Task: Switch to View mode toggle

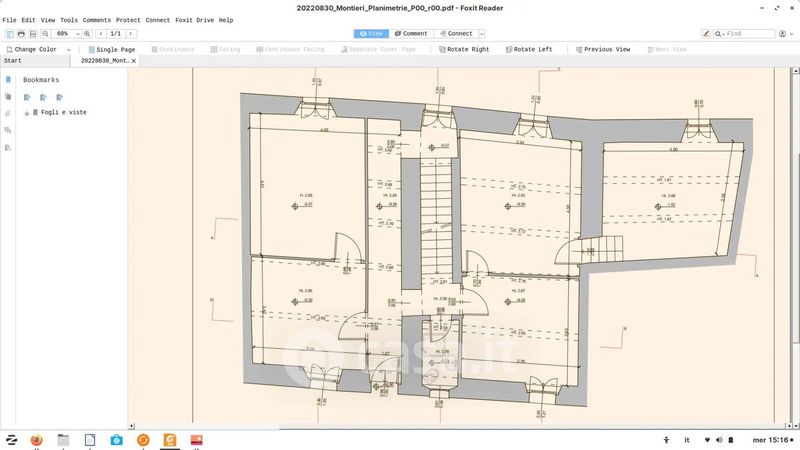Action: click(x=374, y=34)
